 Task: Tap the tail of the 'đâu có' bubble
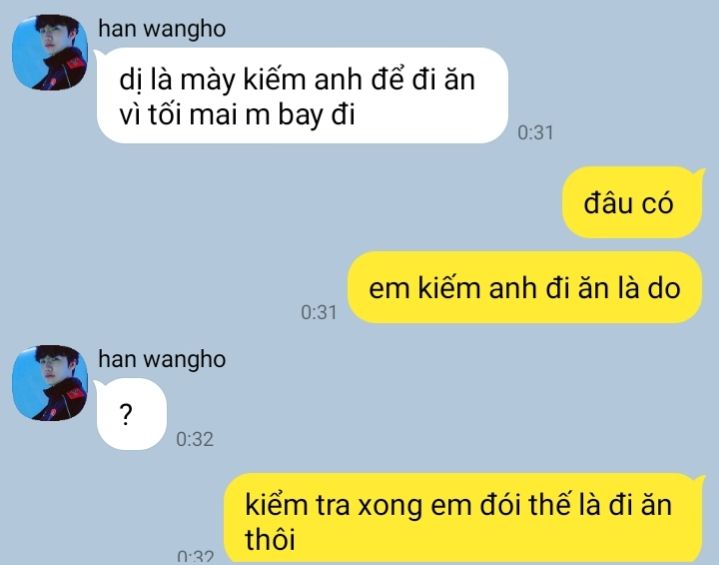click(x=700, y=173)
